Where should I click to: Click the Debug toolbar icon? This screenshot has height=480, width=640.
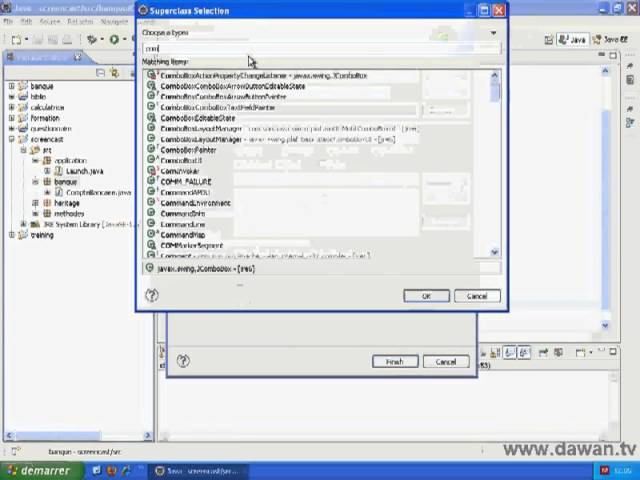91,40
